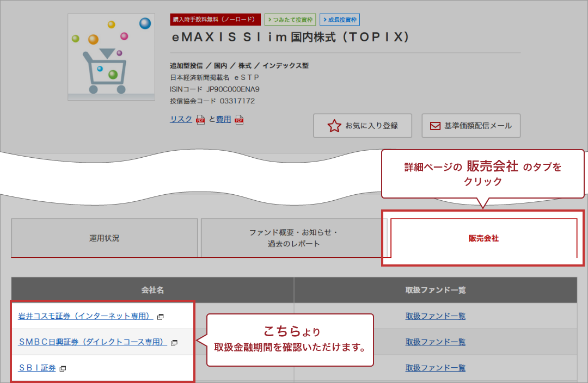Click 取扱ファンド一覧 for 岩井コスモ証券
Screen dimensions: 588x383
coord(436,316)
